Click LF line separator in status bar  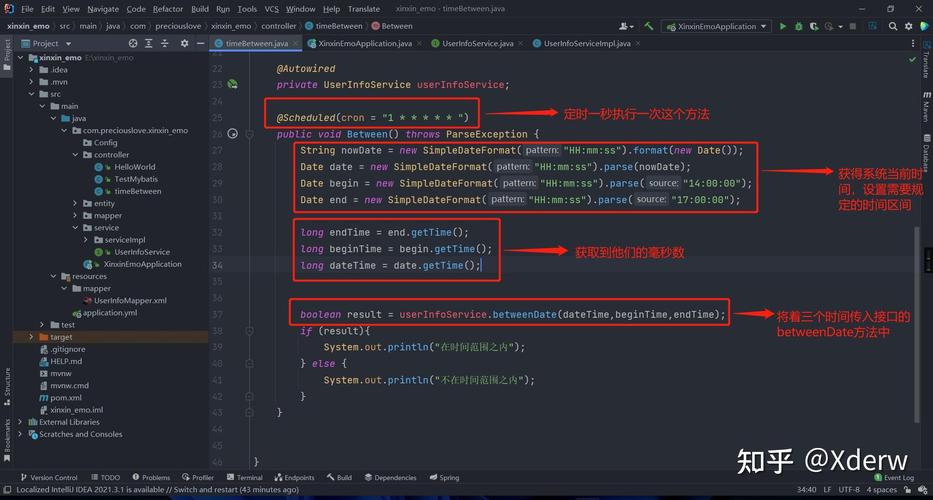tap(827, 490)
